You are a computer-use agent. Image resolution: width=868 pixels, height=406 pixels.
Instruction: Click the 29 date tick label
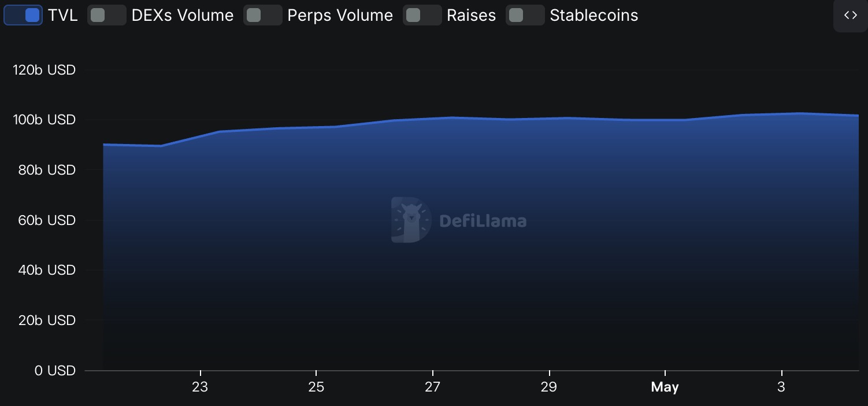click(548, 387)
